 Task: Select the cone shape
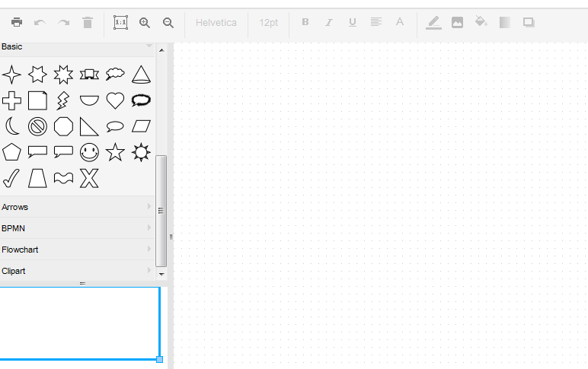[141, 74]
